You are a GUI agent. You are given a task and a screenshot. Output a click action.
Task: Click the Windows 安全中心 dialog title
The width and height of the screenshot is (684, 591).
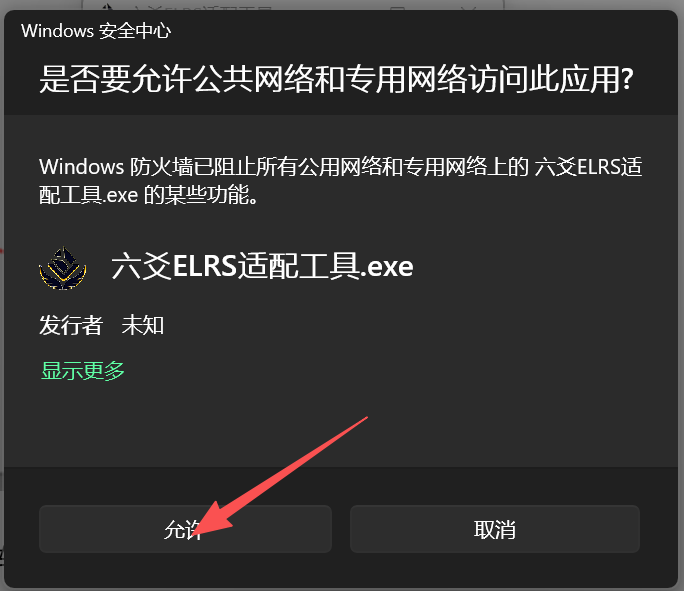96,31
